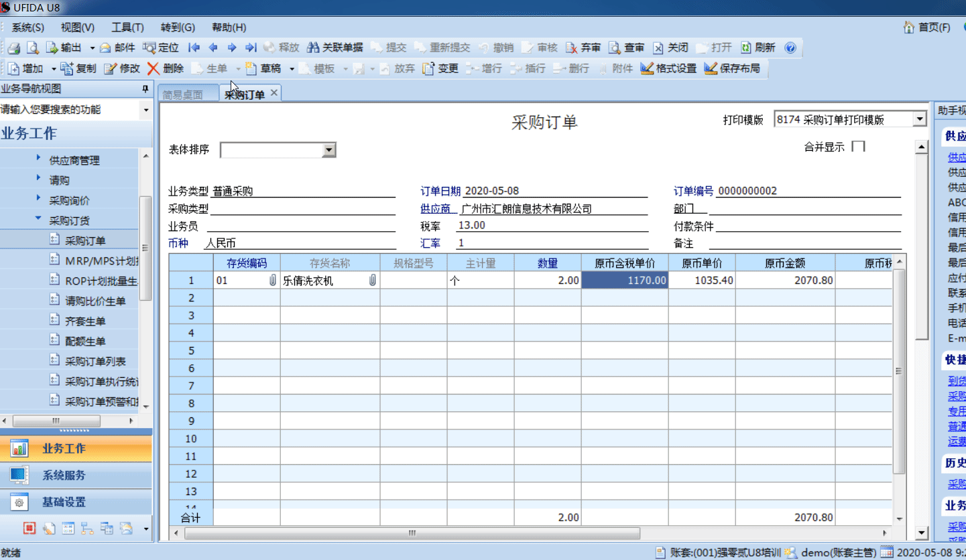Open help via question mark icon
The height and width of the screenshot is (560, 966).
pos(790,48)
